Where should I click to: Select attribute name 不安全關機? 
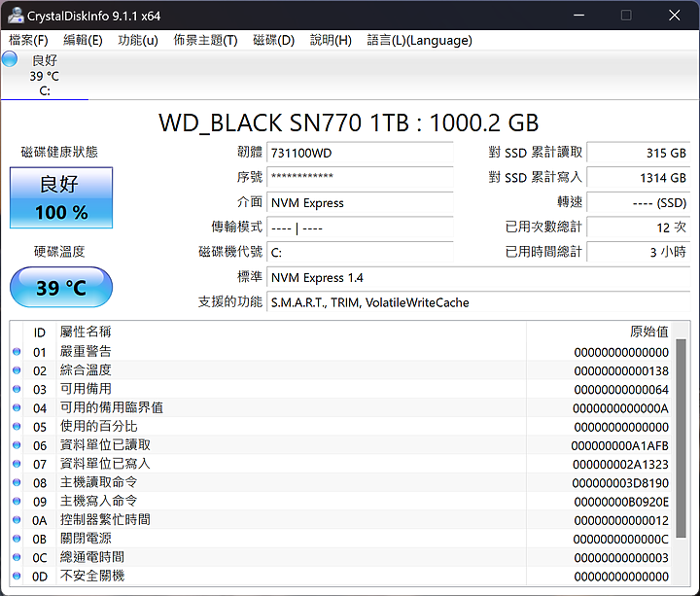(x=92, y=576)
